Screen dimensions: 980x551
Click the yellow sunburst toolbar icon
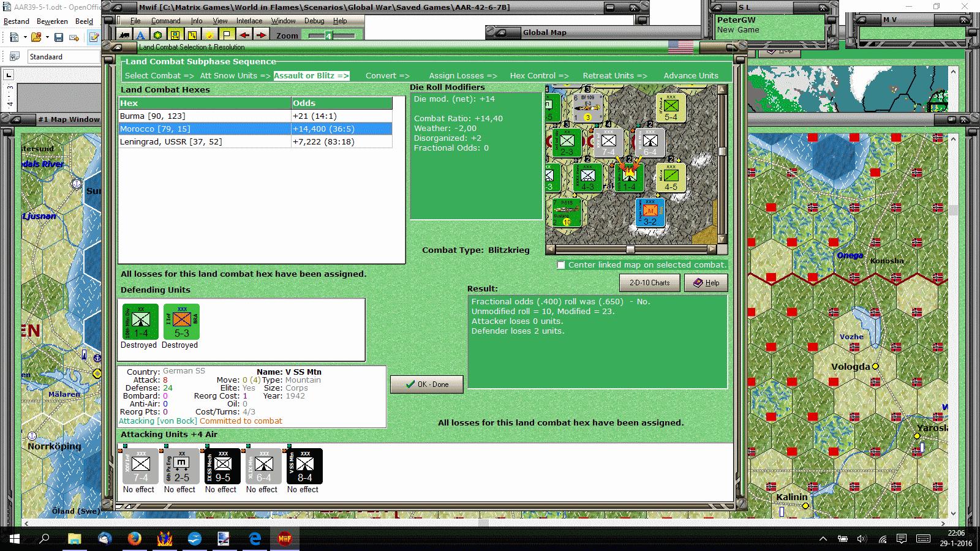[x=209, y=35]
